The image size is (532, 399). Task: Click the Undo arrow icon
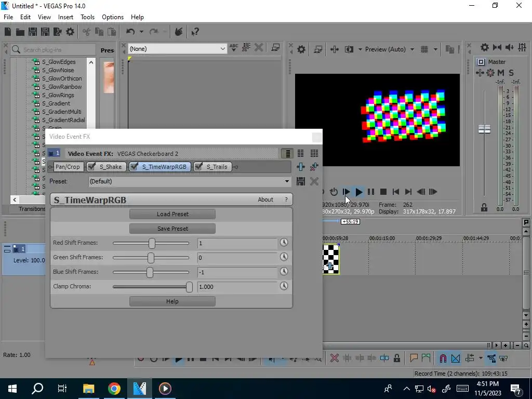click(130, 32)
